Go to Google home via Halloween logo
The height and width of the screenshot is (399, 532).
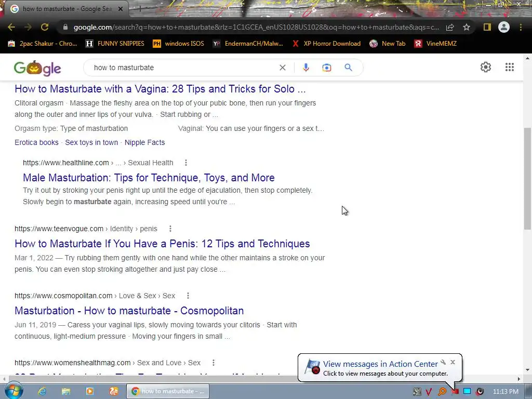pos(37,68)
